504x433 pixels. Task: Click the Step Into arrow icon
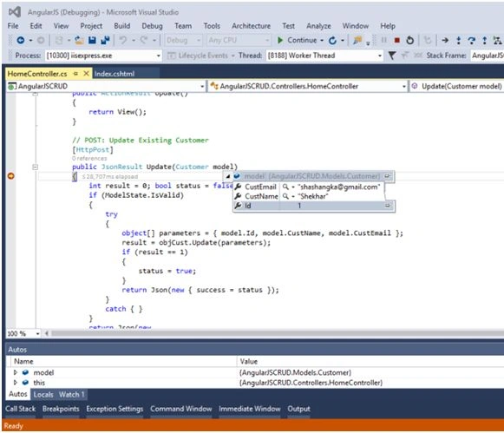458,40
